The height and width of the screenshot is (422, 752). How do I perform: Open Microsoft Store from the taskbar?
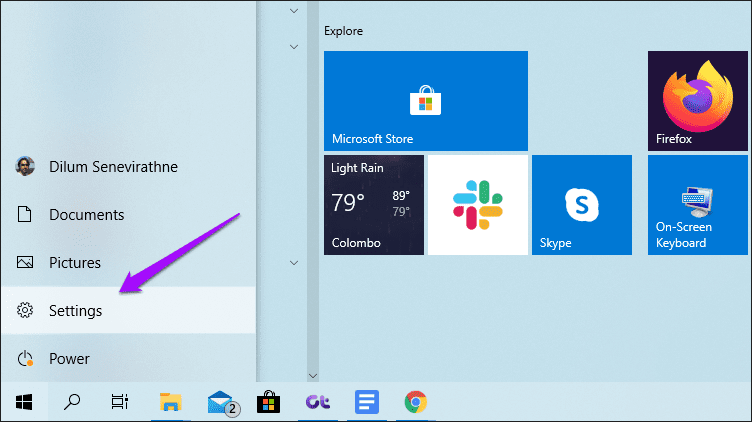269,402
